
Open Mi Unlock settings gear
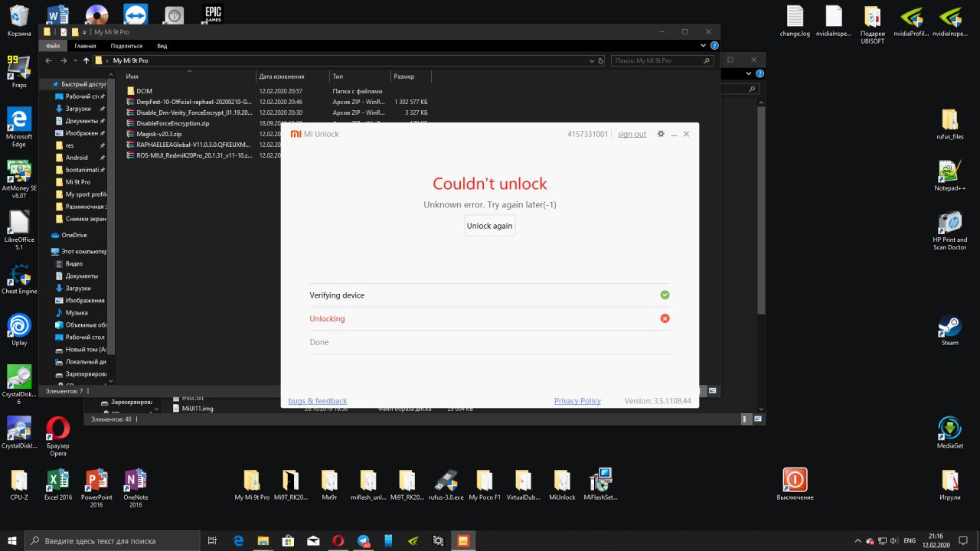(661, 134)
